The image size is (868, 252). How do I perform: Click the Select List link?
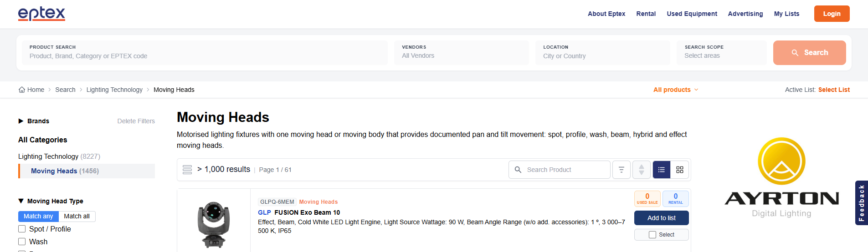(834, 90)
